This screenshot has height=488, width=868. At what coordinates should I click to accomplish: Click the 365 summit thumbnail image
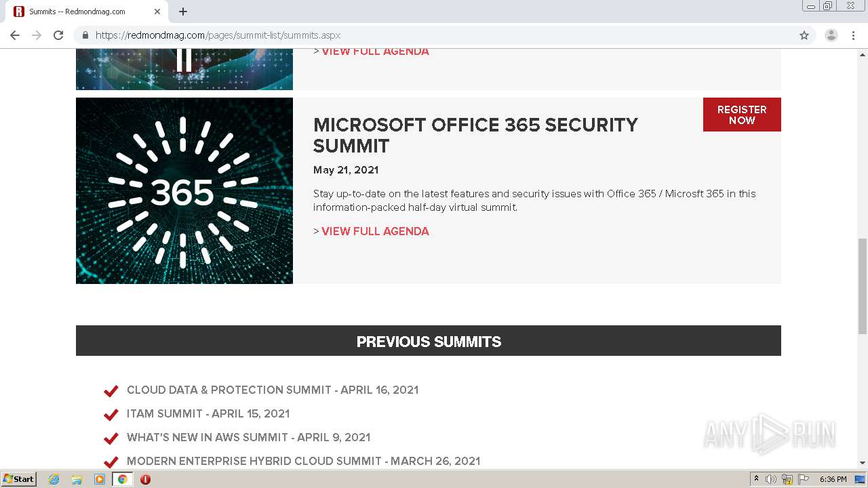coord(184,190)
